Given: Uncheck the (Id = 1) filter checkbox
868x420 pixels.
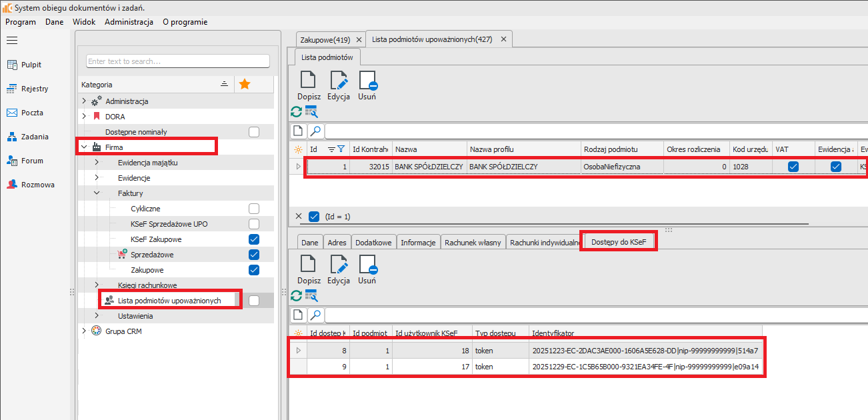Looking at the screenshot, I should point(314,217).
